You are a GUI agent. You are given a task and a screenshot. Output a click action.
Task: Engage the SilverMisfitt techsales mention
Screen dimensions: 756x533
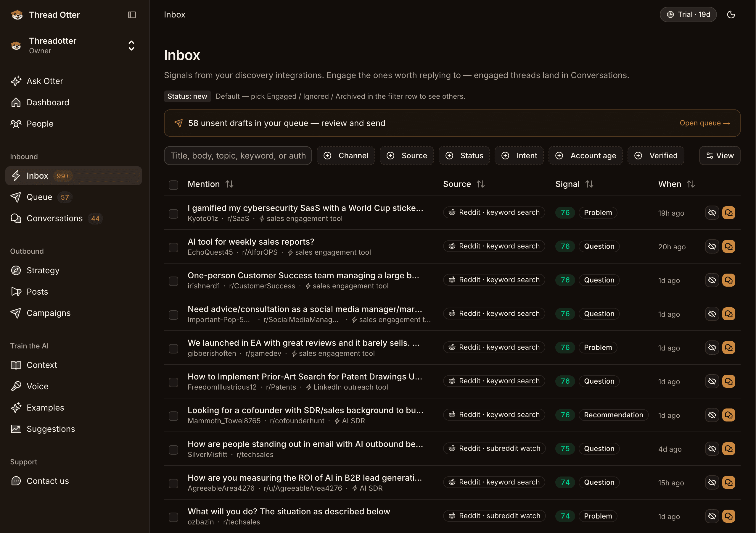pos(729,449)
